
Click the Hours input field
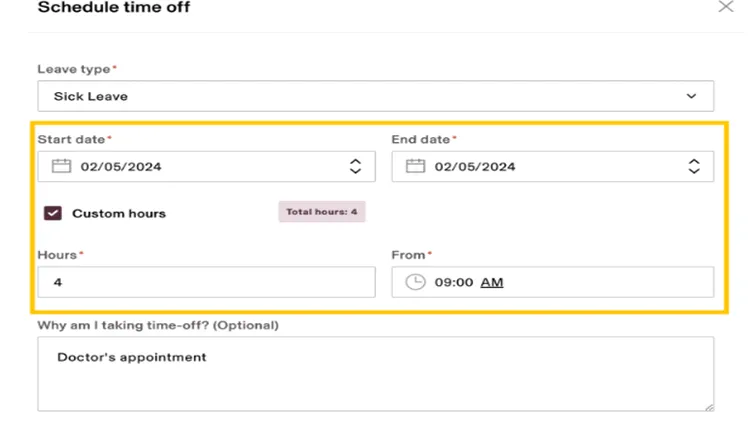tap(206, 282)
